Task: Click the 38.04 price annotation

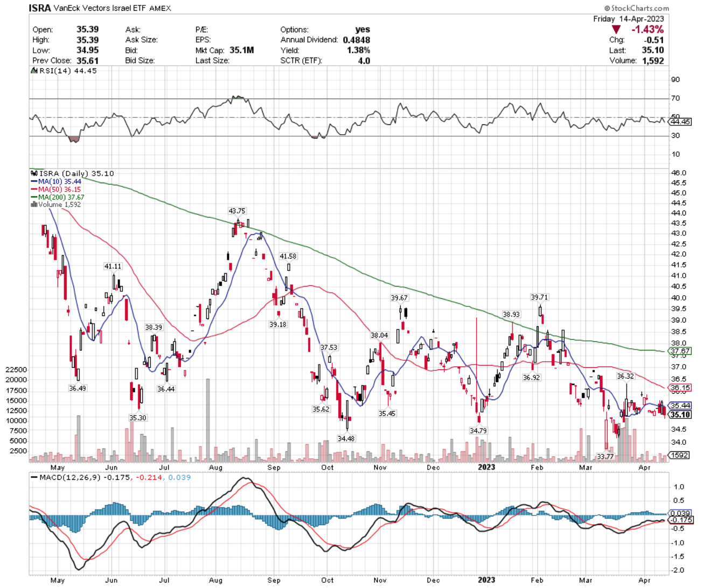Action: [379, 335]
